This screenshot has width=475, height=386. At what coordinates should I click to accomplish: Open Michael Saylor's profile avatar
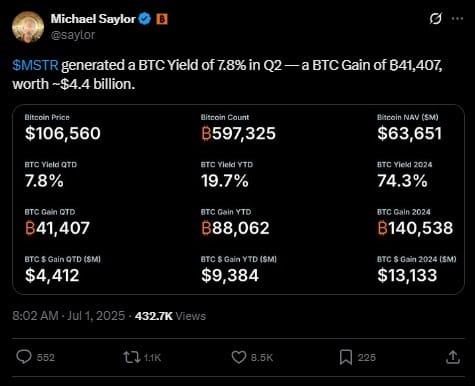(28, 27)
